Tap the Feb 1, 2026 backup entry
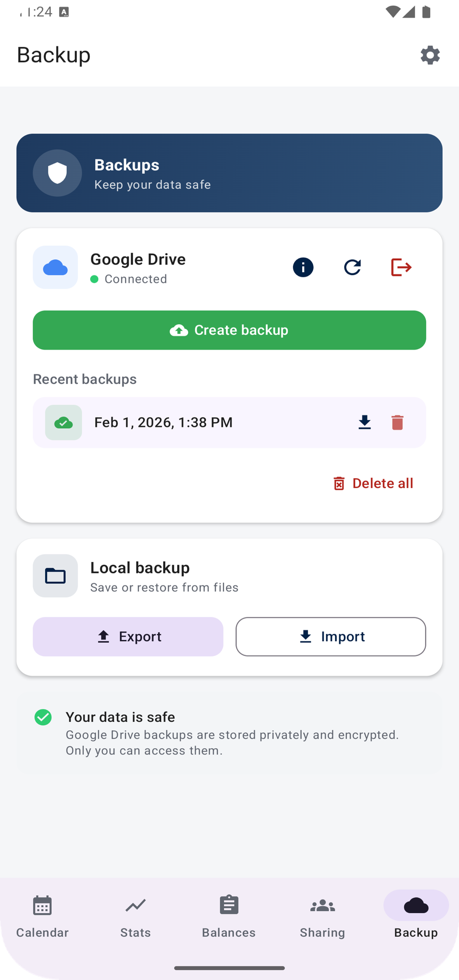459x980 pixels. coord(229,422)
